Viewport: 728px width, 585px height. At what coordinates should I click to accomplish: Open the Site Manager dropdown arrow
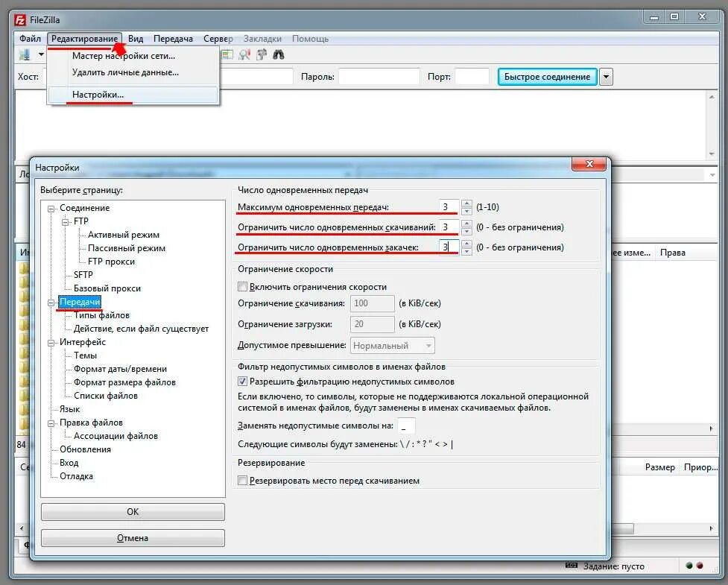point(41,55)
